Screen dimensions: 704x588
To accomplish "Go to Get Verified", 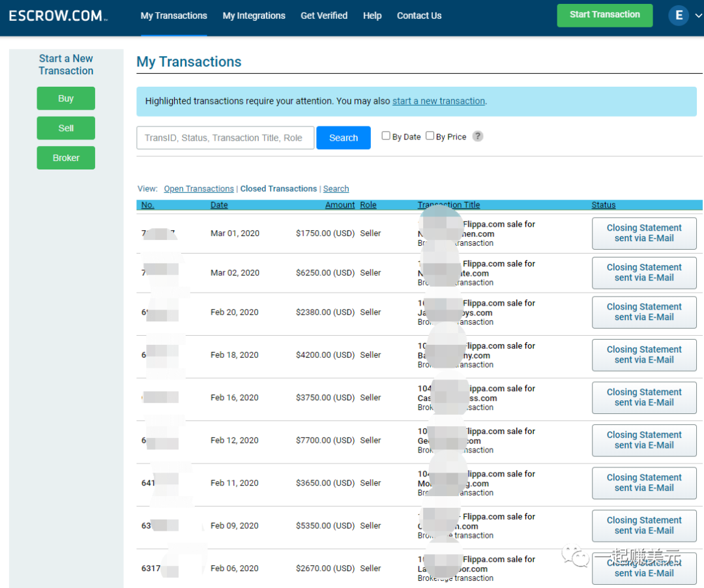I will coord(324,16).
